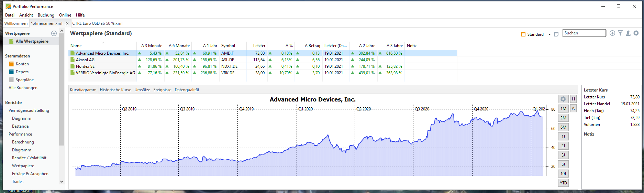Open Erträge & Ausgaben report
The image size is (644, 193).
30,174
